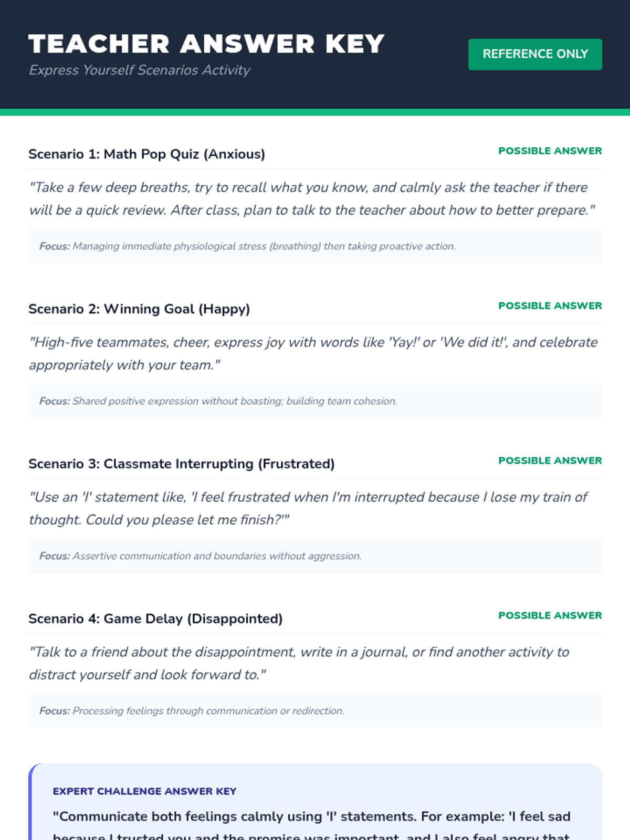Select the 'I' statement answer text
The height and width of the screenshot is (840, 630).
pyautogui.click(x=308, y=508)
